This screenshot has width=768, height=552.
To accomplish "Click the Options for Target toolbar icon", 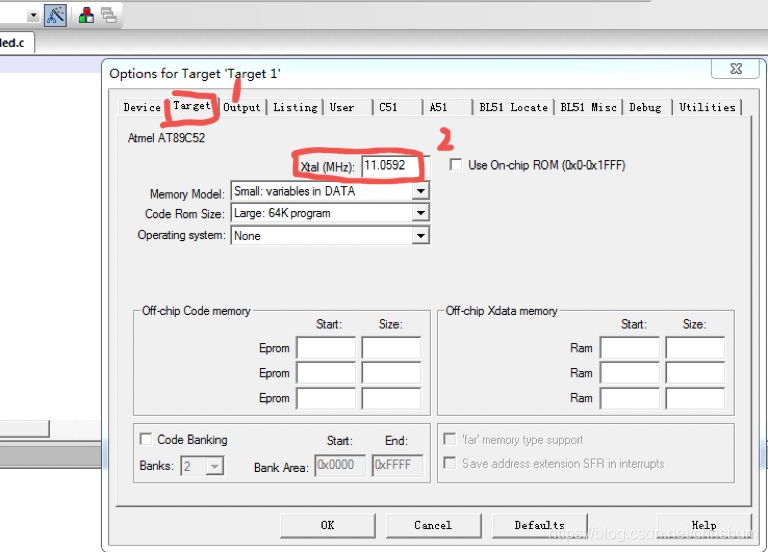I will (55, 15).
